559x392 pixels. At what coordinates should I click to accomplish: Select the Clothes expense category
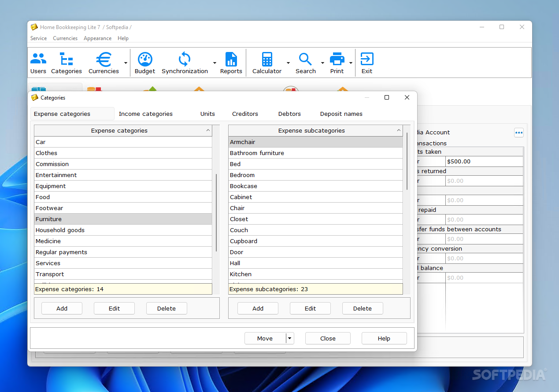tap(123, 153)
